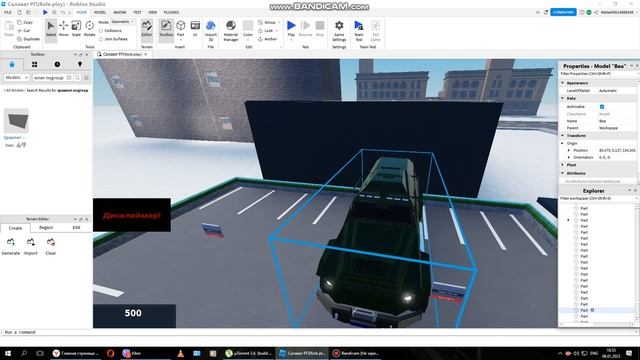Image resolution: width=640 pixels, height=360 pixels.
Task: Expand the Pivot properties section
Action: click(563, 165)
